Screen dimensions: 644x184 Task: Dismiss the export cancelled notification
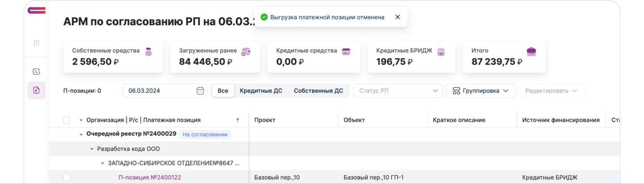(x=398, y=17)
